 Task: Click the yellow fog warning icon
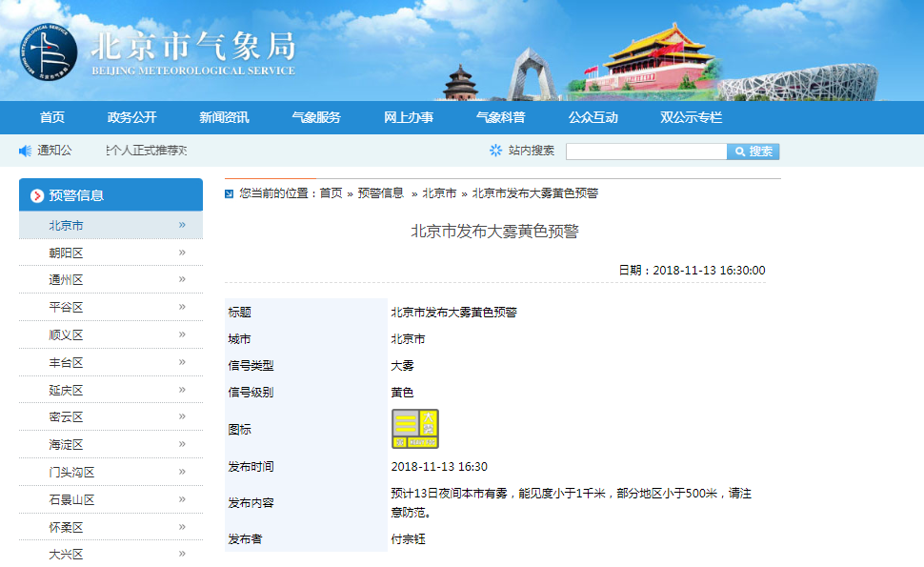pos(415,429)
